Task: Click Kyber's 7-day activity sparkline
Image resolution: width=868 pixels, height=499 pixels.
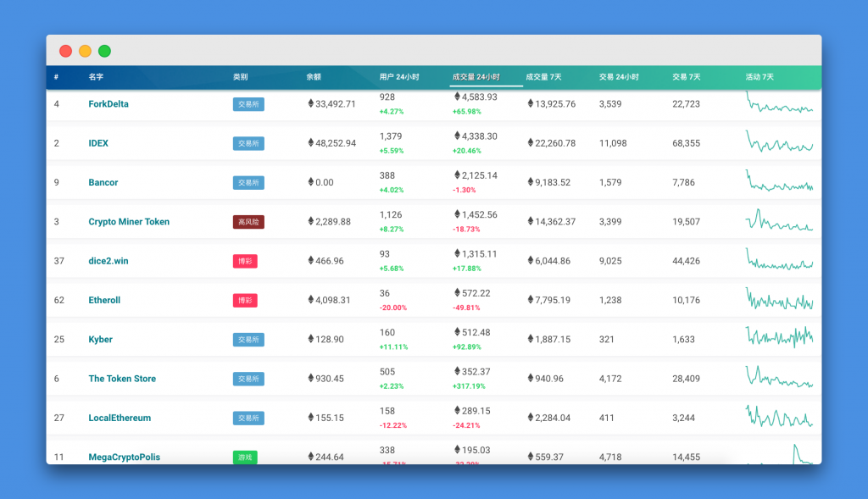Action: tap(780, 337)
